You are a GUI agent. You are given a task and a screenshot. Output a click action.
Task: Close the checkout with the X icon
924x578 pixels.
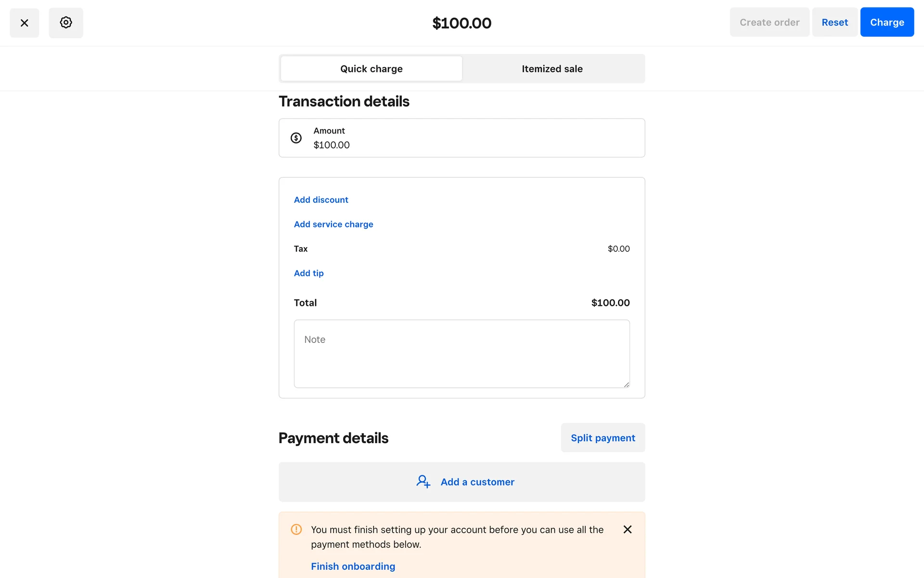pyautogui.click(x=25, y=23)
